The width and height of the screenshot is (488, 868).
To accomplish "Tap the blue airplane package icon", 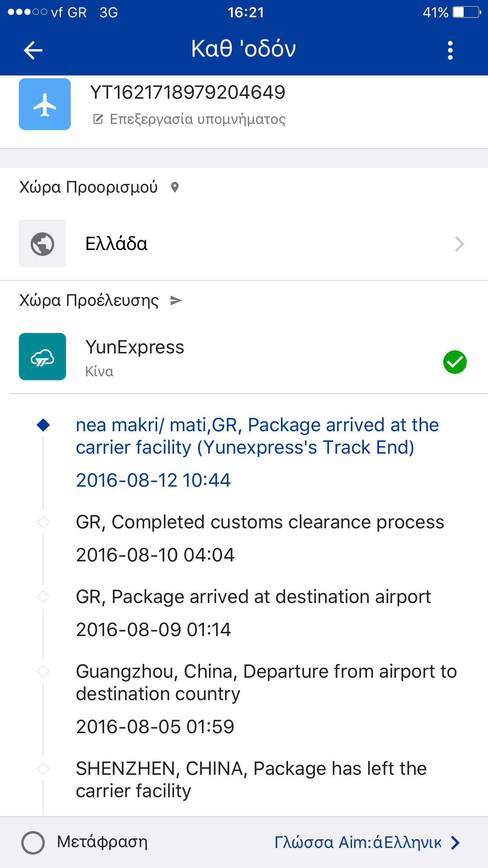I will click(45, 104).
